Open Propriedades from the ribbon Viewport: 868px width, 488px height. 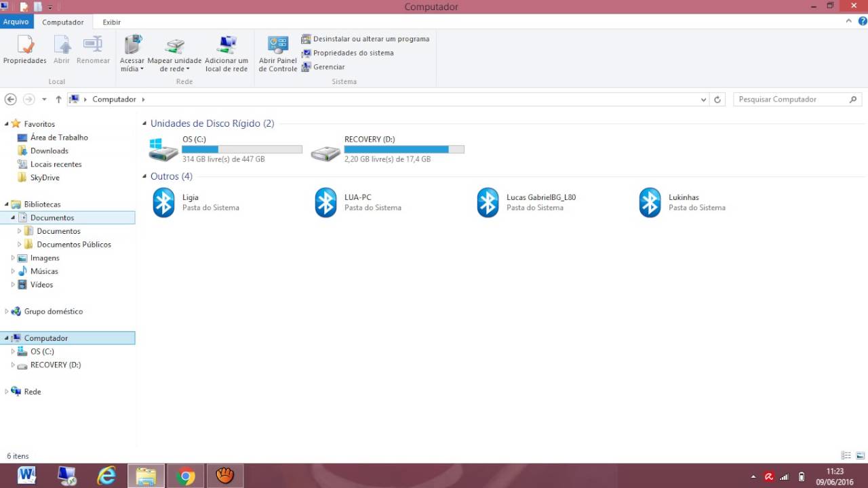point(24,51)
